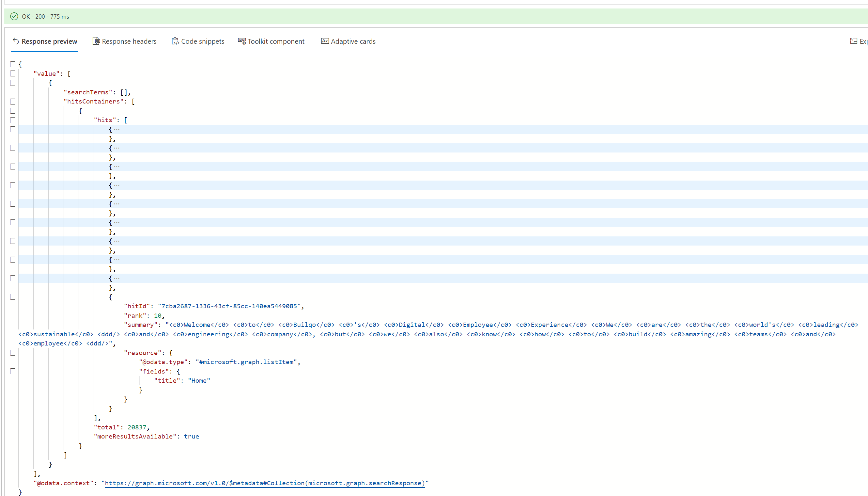The height and width of the screenshot is (496, 868).
Task: Click the fold icon beside the root brace
Action: [x=13, y=64]
